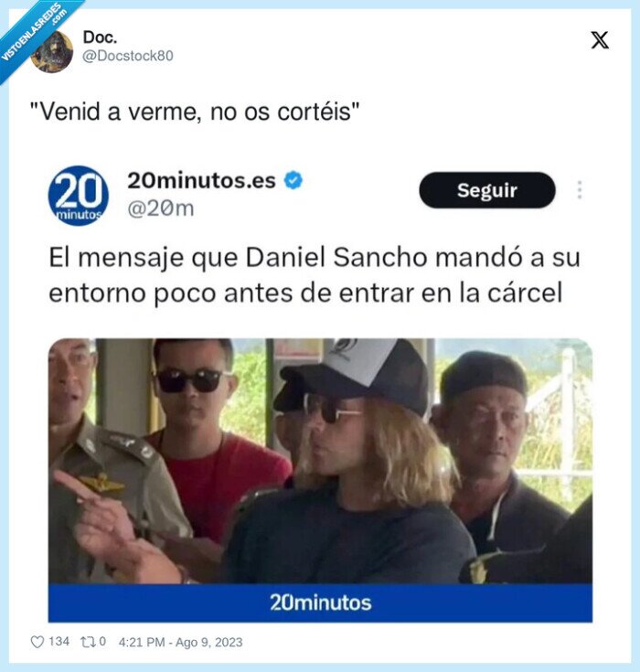This screenshot has width=640, height=672.
Task: Open the @Docstock80 handle link
Action: [128, 56]
